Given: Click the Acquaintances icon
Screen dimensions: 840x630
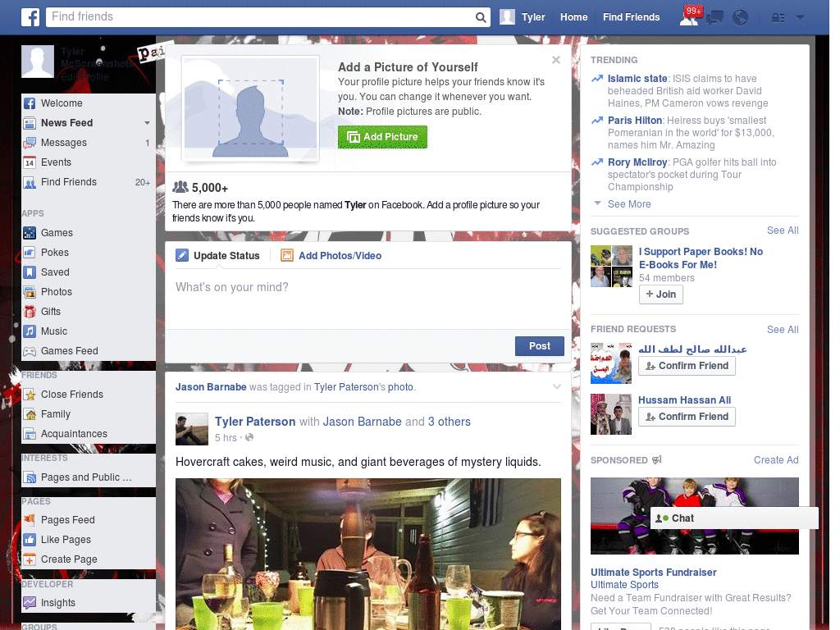Looking at the screenshot, I should 30,434.
